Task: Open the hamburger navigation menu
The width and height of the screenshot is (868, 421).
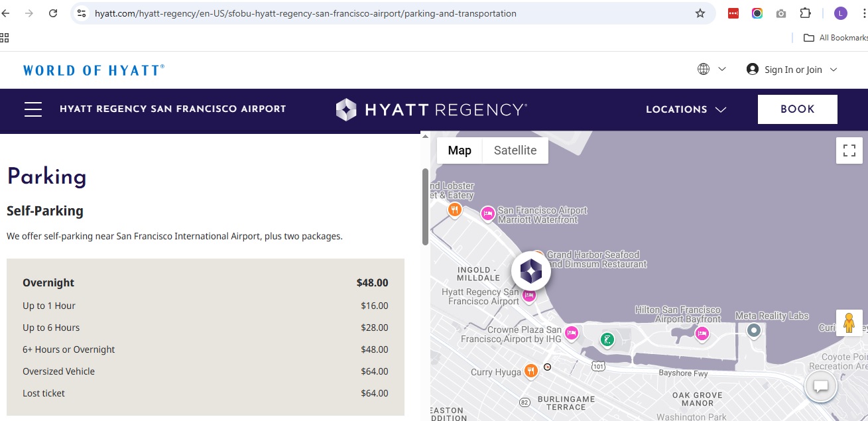Action: 33,109
